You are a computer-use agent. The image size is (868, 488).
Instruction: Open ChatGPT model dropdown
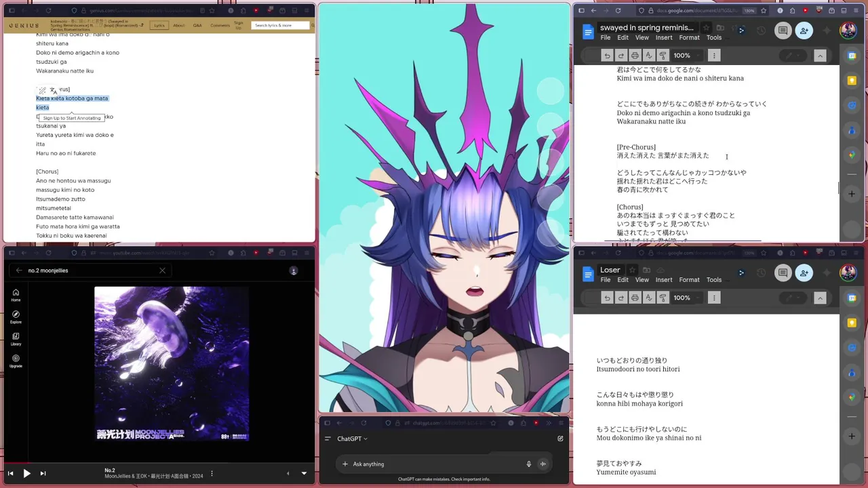[x=353, y=439]
